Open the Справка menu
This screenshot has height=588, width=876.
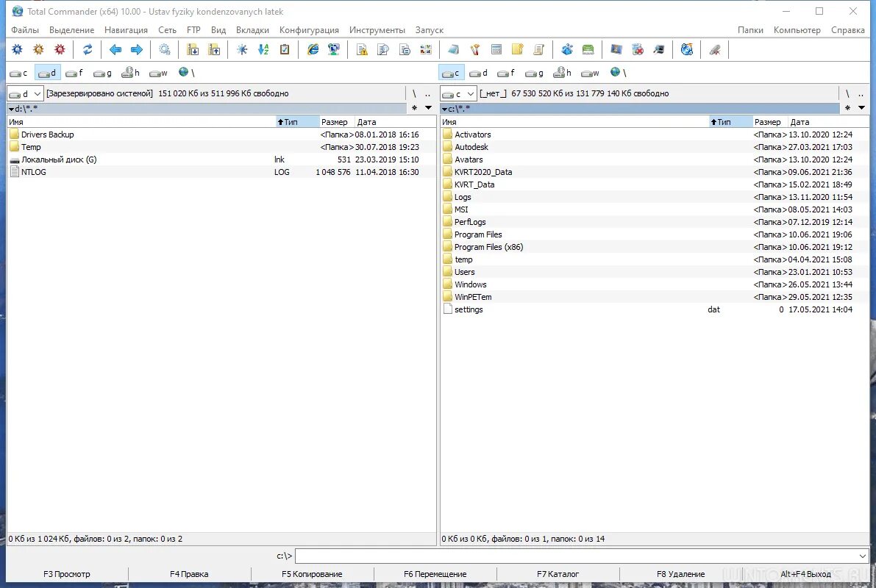(847, 30)
